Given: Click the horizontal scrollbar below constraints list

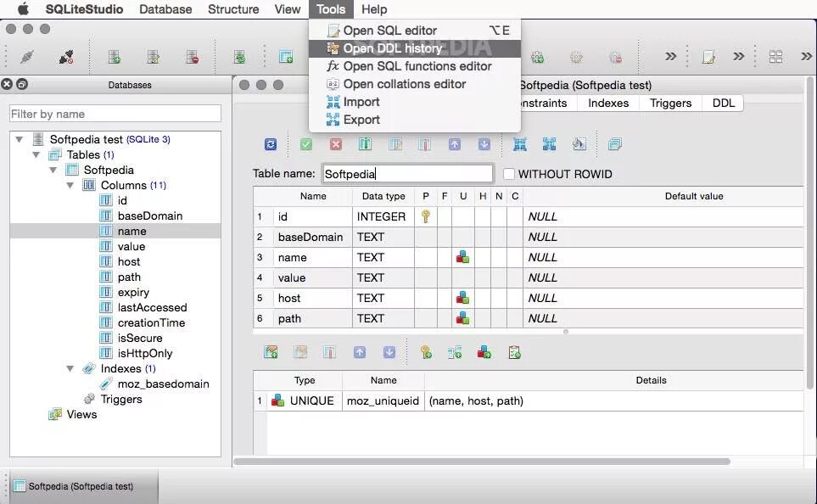Looking at the screenshot, I should (482, 462).
